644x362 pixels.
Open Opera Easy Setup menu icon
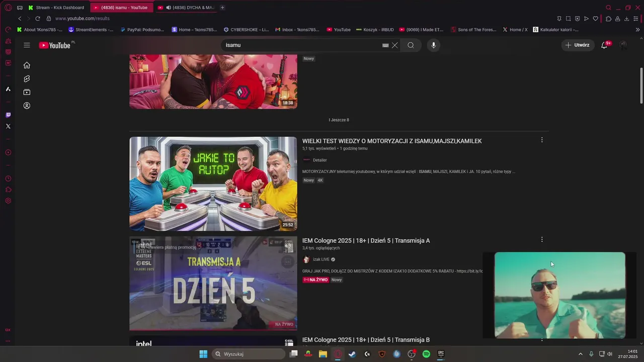pos(635,19)
